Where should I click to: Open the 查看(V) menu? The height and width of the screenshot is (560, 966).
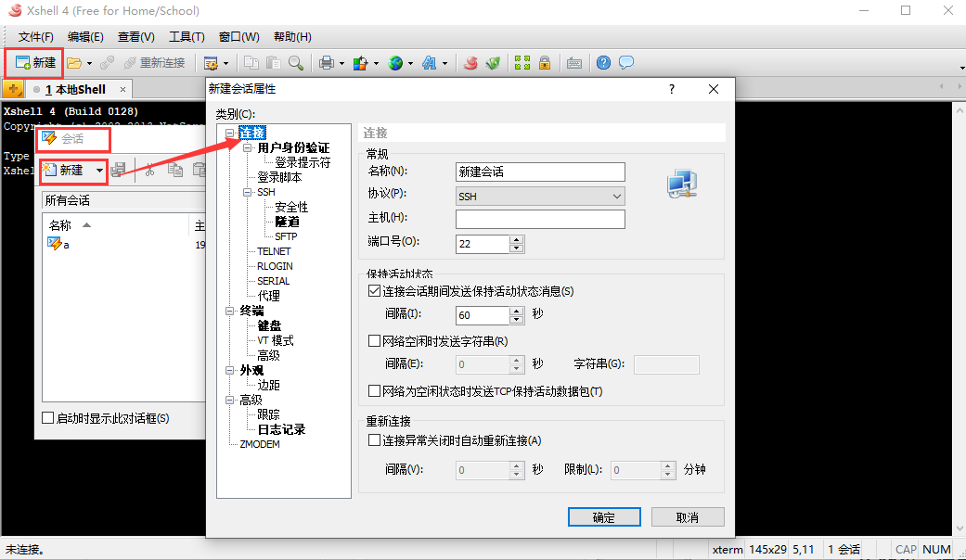click(136, 37)
